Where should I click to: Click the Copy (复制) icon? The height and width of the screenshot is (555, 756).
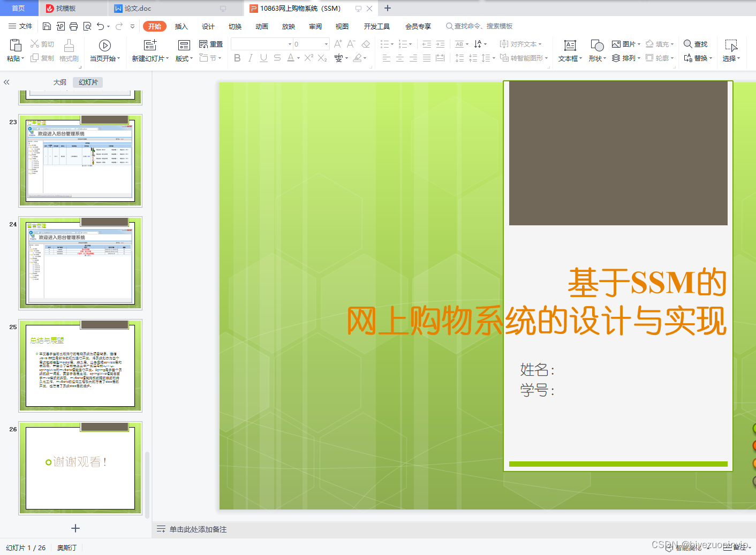tap(35, 58)
